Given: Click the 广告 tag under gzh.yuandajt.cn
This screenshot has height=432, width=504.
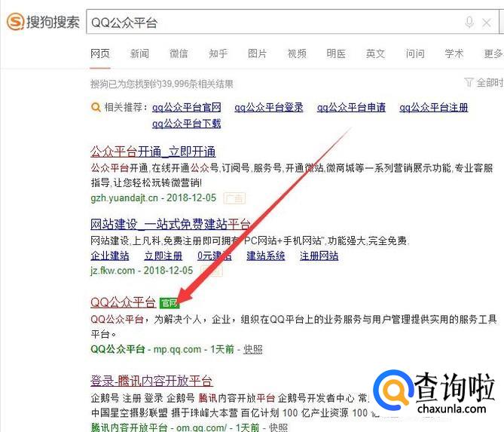Looking at the screenshot, I should [x=236, y=198].
